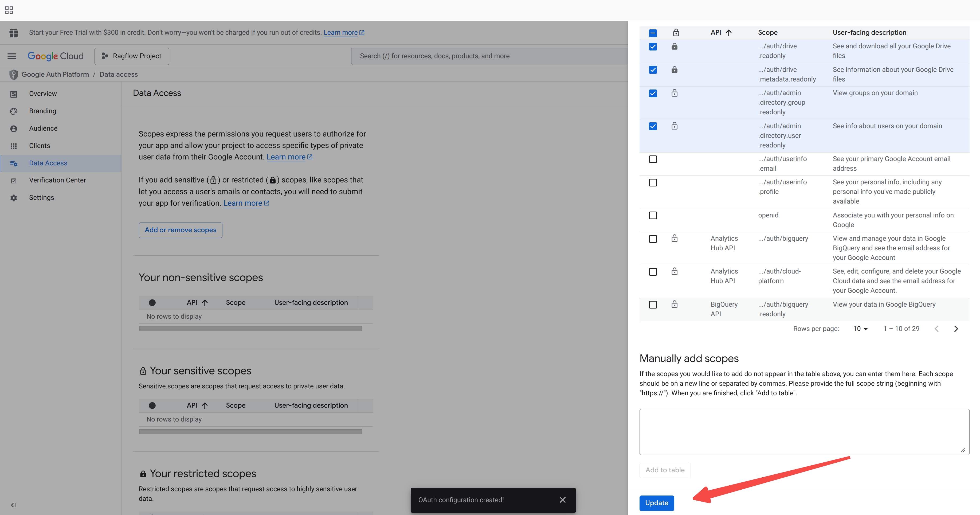
Task: Click the Overview sidebar icon
Action: tap(14, 94)
